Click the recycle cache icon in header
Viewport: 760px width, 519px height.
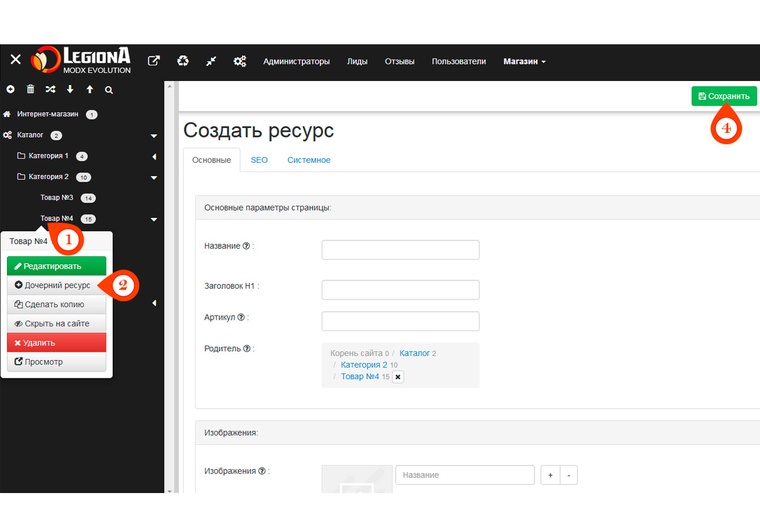[x=182, y=61]
